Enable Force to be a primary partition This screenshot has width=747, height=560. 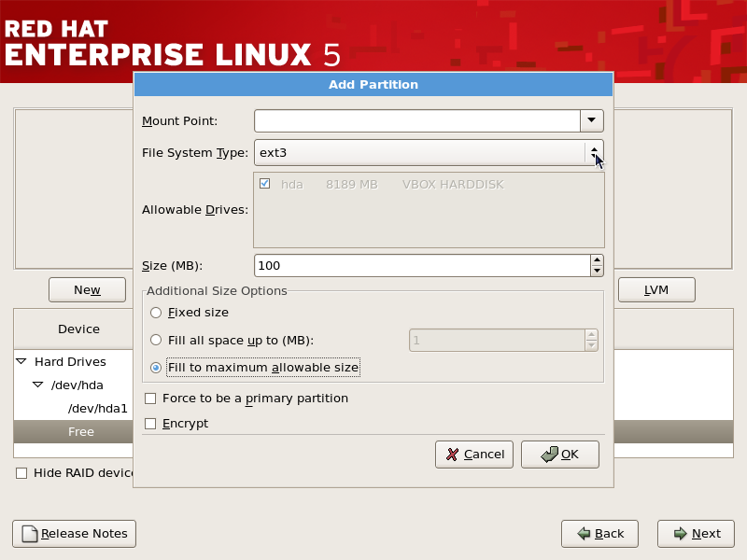pyautogui.click(x=150, y=399)
